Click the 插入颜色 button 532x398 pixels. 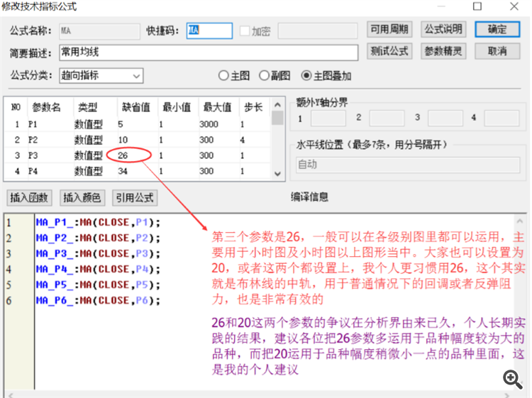[x=82, y=197]
